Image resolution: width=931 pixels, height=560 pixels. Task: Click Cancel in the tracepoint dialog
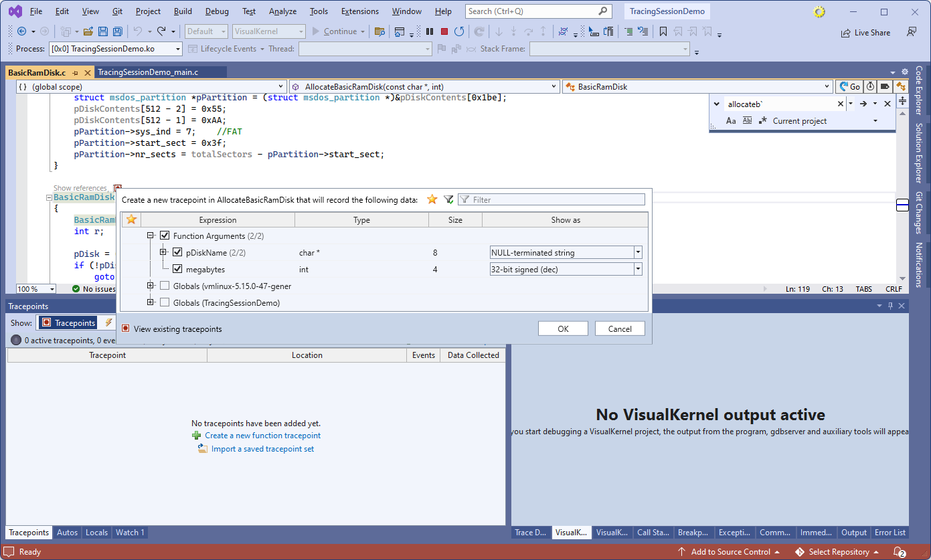(x=620, y=329)
